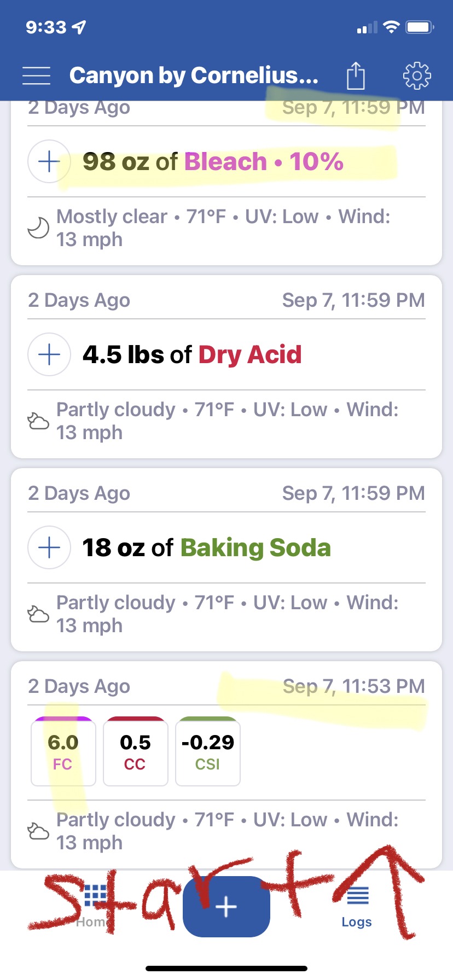Select the 6.0 FC reading tile
The image size is (453, 980).
pyautogui.click(x=63, y=751)
